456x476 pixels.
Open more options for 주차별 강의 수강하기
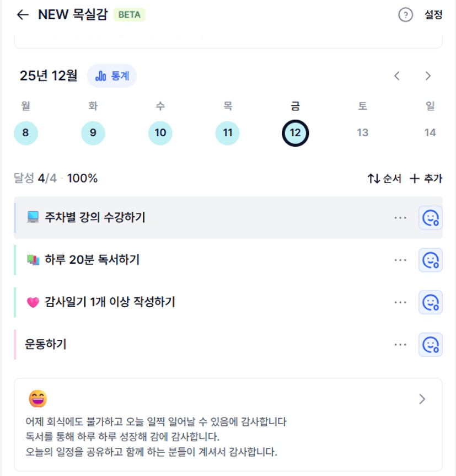[x=400, y=218]
